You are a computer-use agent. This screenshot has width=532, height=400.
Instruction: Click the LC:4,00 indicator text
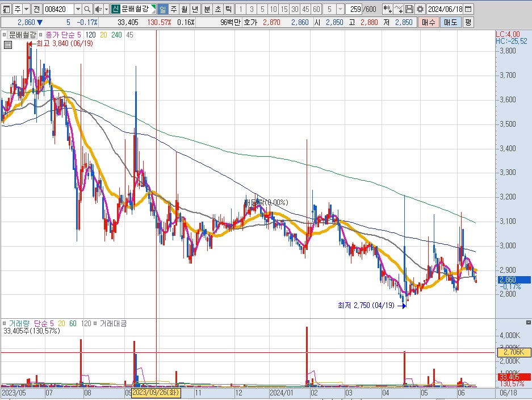508,34
